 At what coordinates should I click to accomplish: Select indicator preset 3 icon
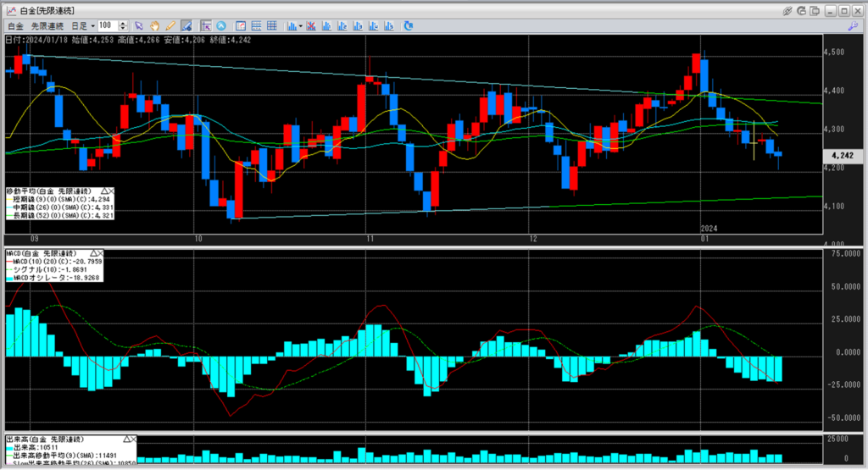[358, 26]
